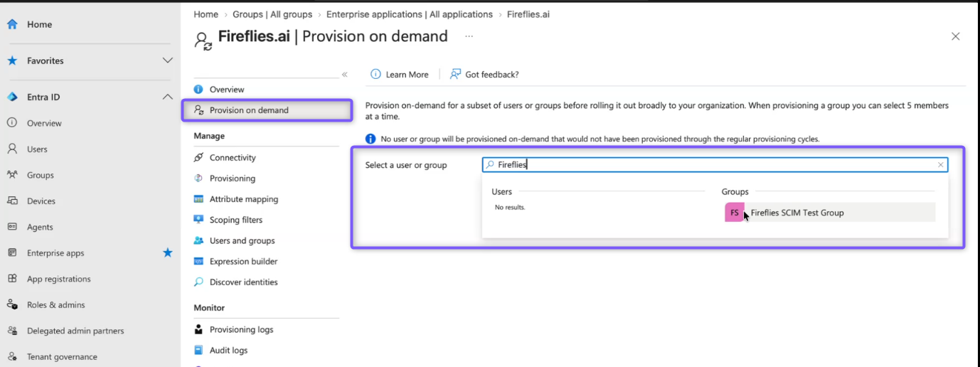Click the Fireflies.ai provisioning page title icon

pyautogui.click(x=203, y=40)
